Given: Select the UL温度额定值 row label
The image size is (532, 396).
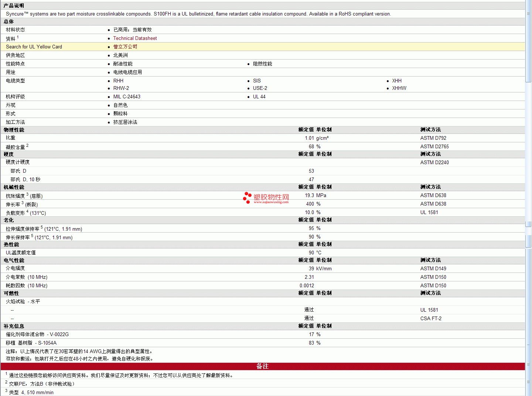Looking at the screenshot, I should [x=21, y=253].
